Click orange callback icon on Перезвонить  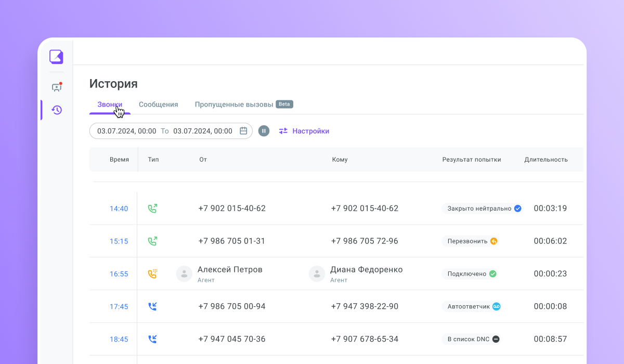(494, 241)
